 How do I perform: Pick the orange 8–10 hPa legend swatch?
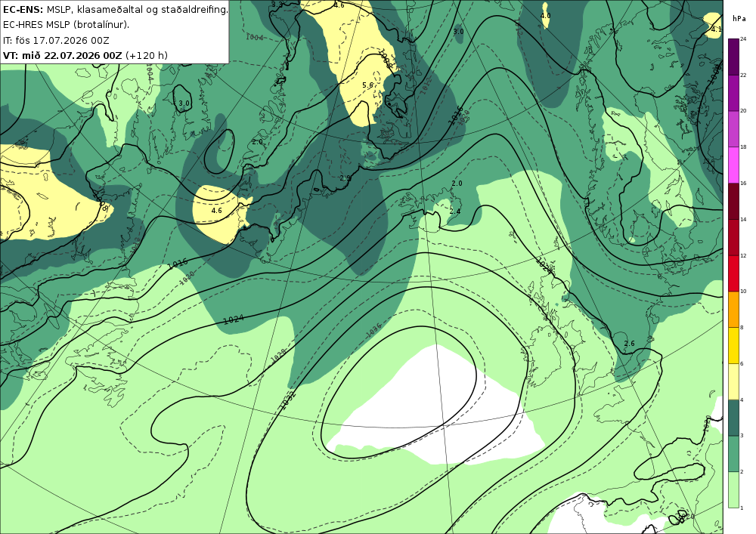pos(733,309)
